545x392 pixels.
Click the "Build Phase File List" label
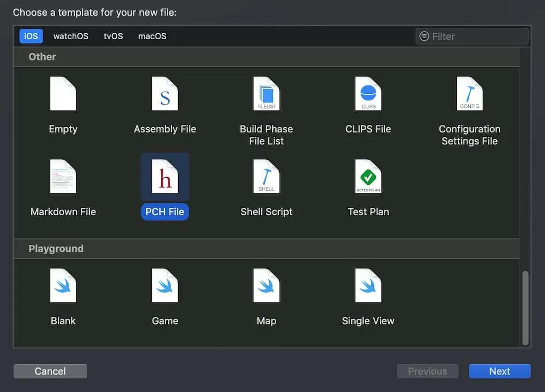point(267,135)
